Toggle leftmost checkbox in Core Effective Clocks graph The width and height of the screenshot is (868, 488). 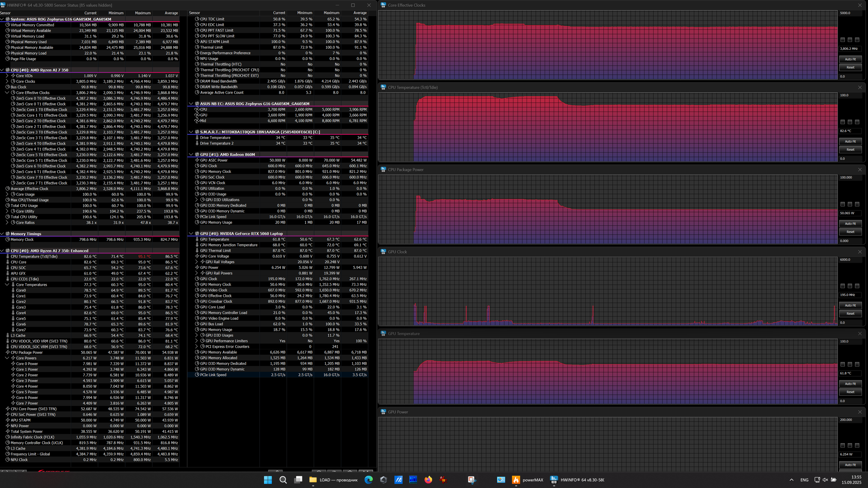coord(843,40)
